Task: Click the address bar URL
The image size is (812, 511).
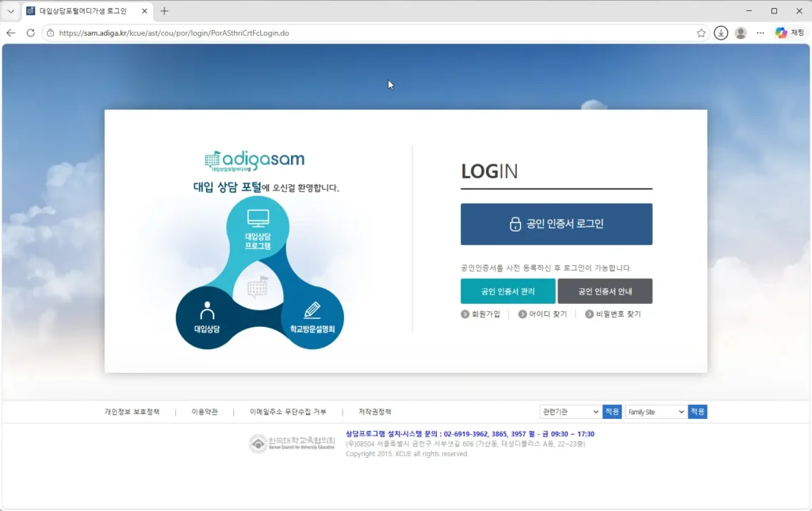Action: [x=174, y=33]
